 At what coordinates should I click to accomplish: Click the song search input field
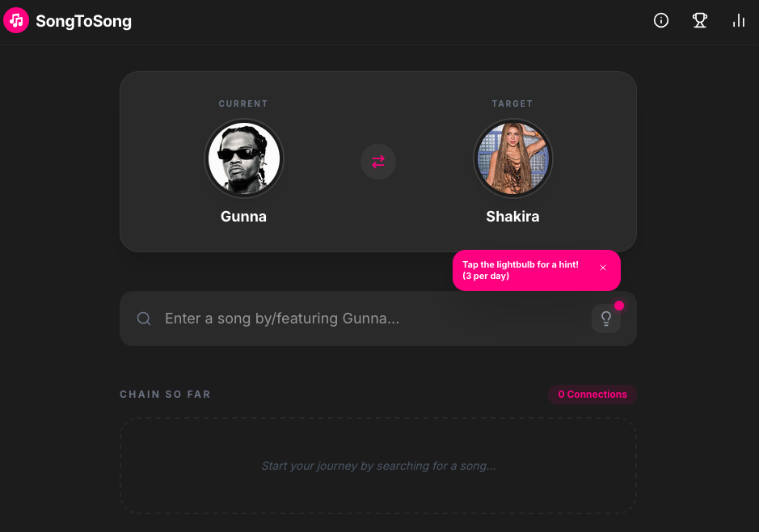point(364,318)
